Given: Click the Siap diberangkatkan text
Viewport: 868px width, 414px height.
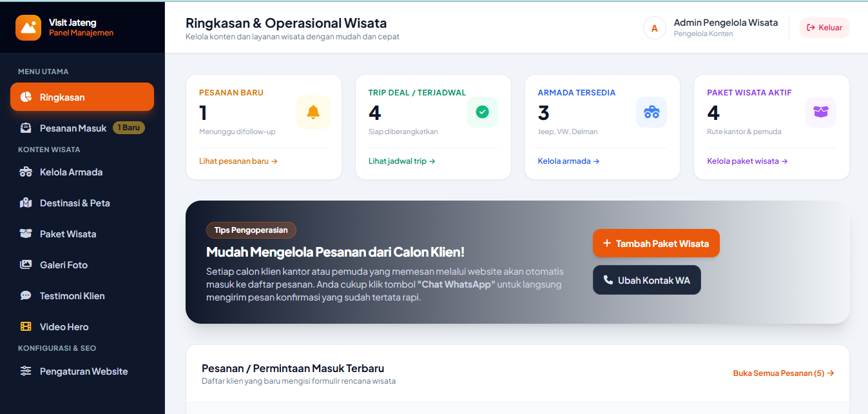Looking at the screenshot, I should point(403,132).
